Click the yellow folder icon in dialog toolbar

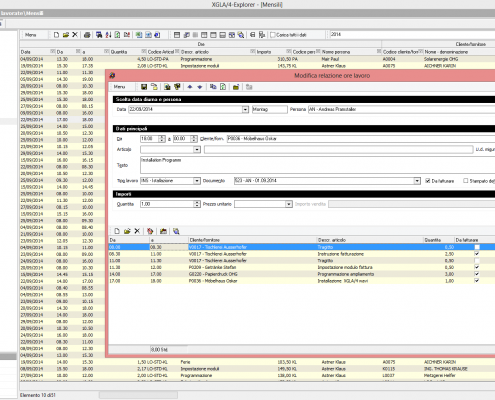click(236, 87)
